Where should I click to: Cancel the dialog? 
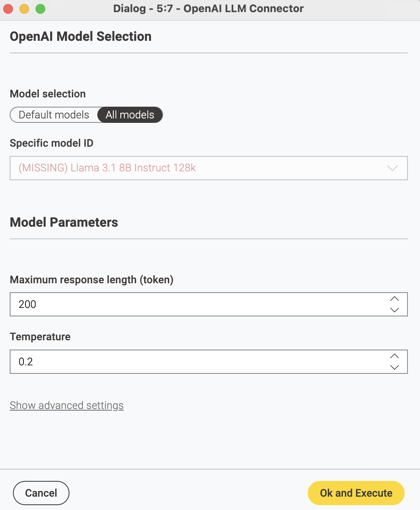point(41,493)
